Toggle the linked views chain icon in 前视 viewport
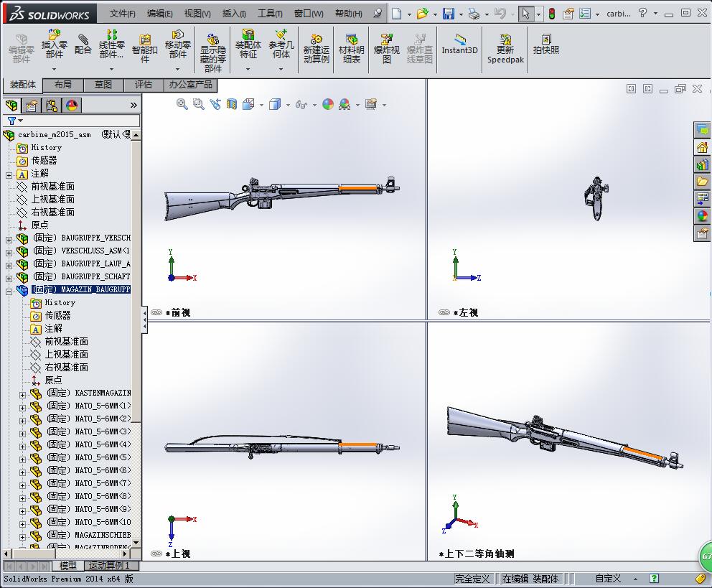The image size is (712, 588). click(156, 312)
